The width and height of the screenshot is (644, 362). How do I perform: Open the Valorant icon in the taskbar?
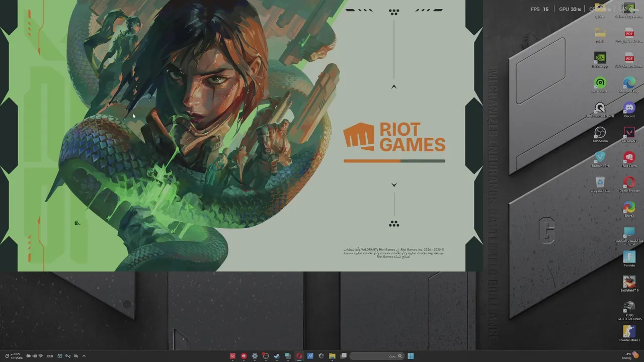[232, 356]
